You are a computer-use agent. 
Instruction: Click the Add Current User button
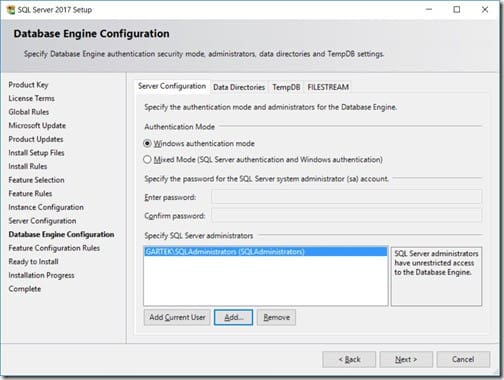pos(177,317)
